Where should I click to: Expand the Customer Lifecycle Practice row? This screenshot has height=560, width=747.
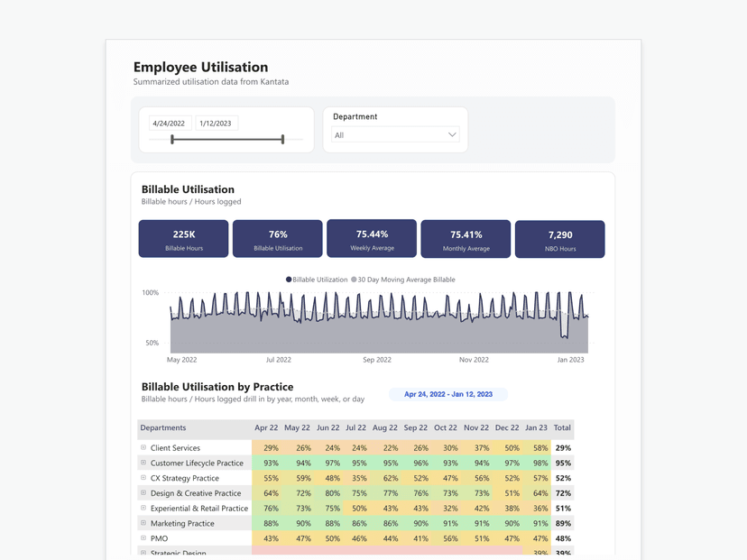pos(143,463)
